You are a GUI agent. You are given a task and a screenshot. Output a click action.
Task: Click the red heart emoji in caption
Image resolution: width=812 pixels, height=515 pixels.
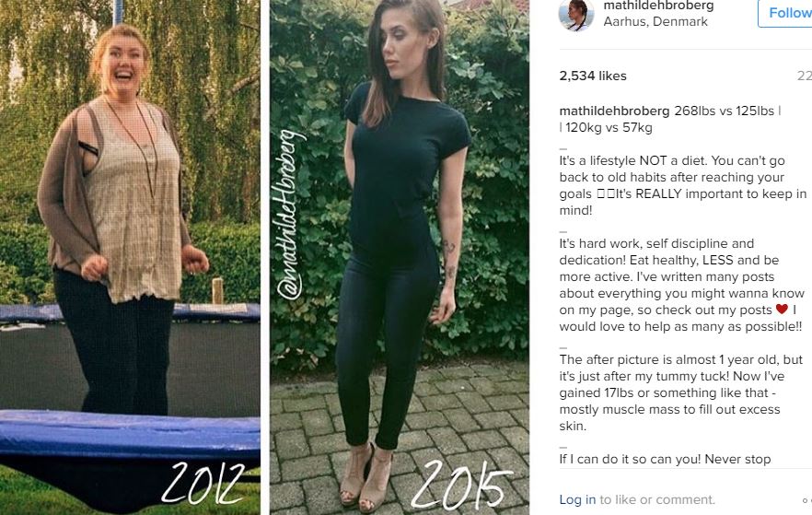tap(782, 310)
